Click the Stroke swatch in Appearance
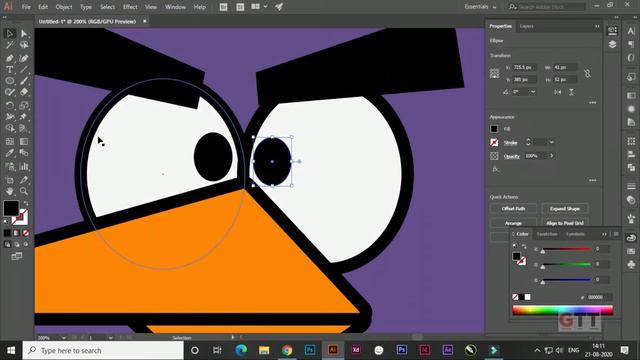The image size is (640, 360). pos(494,142)
